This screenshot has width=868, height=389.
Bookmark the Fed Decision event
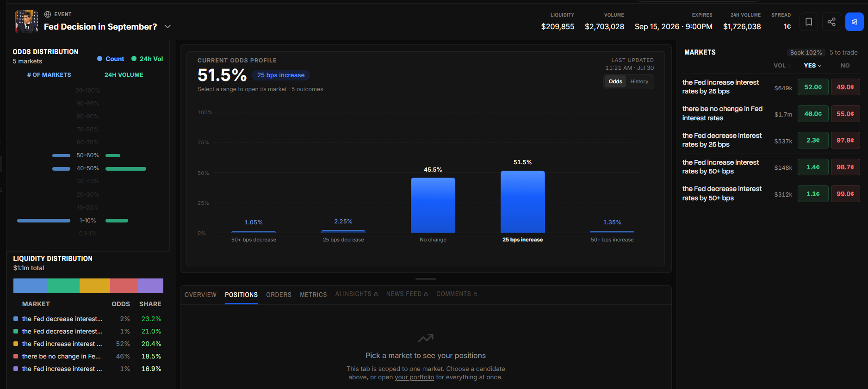809,22
